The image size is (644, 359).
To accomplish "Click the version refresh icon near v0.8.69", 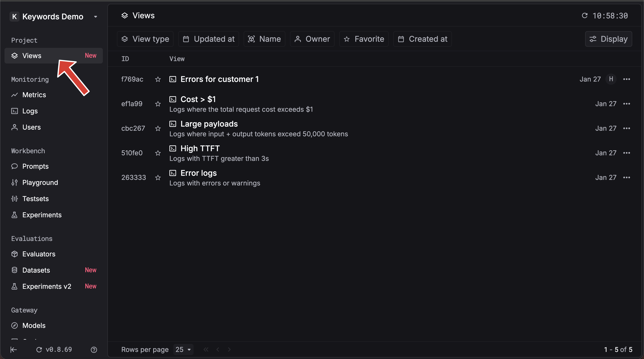I will coord(39,350).
